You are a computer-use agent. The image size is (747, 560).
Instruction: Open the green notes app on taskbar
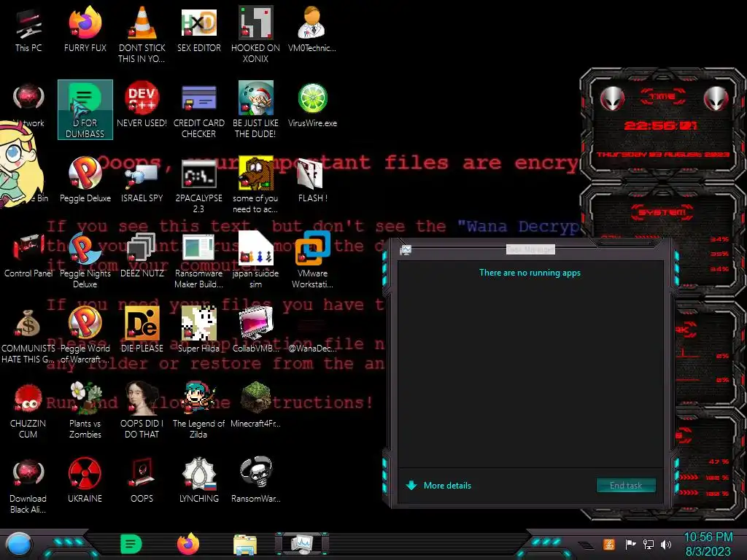click(131, 544)
